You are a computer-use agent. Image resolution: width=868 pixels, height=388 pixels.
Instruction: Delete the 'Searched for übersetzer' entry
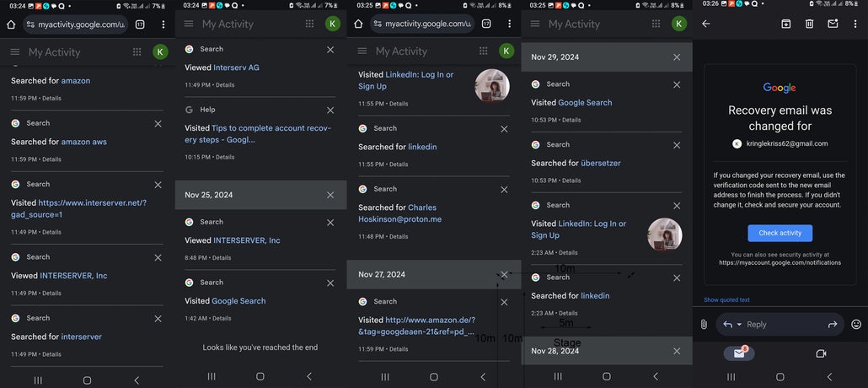tap(677, 145)
